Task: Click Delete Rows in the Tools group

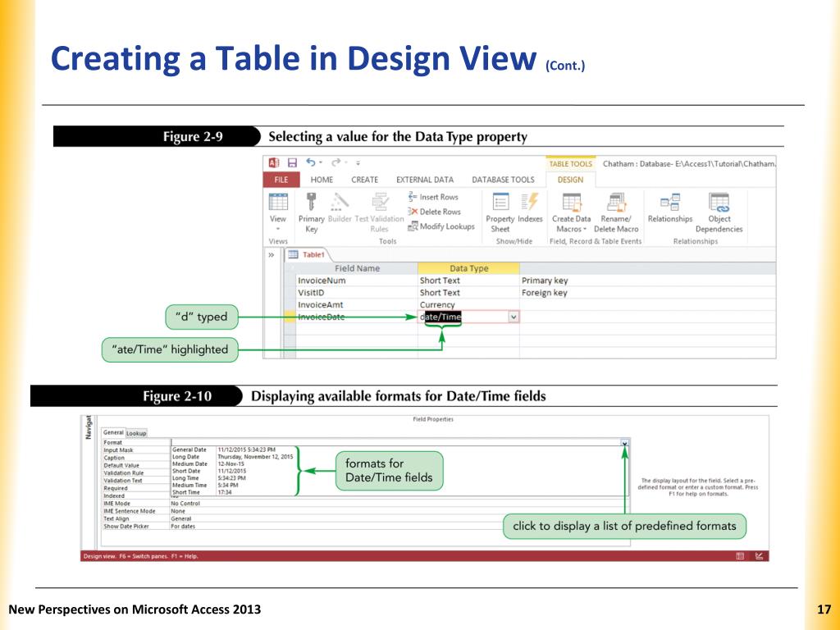Action: pyautogui.click(x=434, y=212)
